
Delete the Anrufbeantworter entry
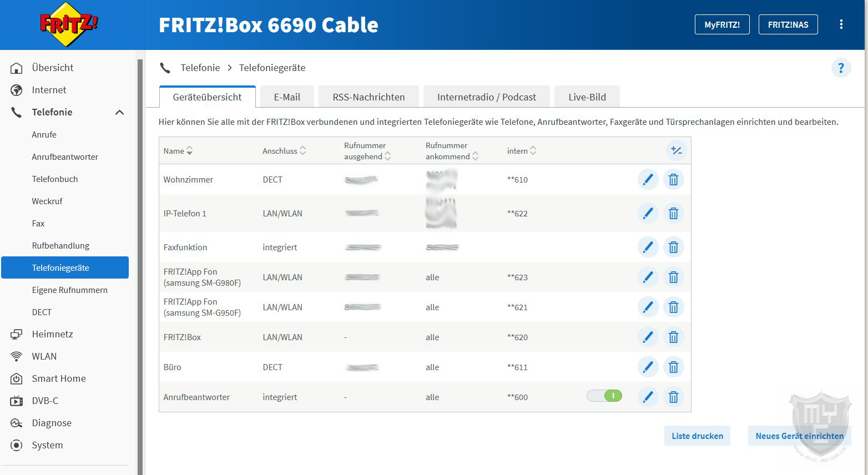tap(673, 397)
